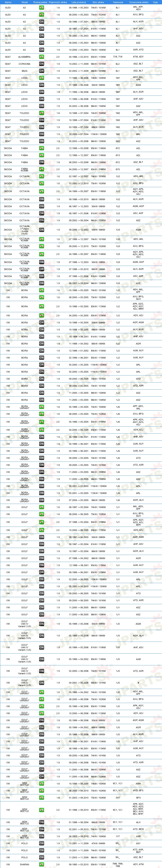Click the Lata produkcji column header
This screenshot has height=868, width=162.
click(x=79, y=2)
